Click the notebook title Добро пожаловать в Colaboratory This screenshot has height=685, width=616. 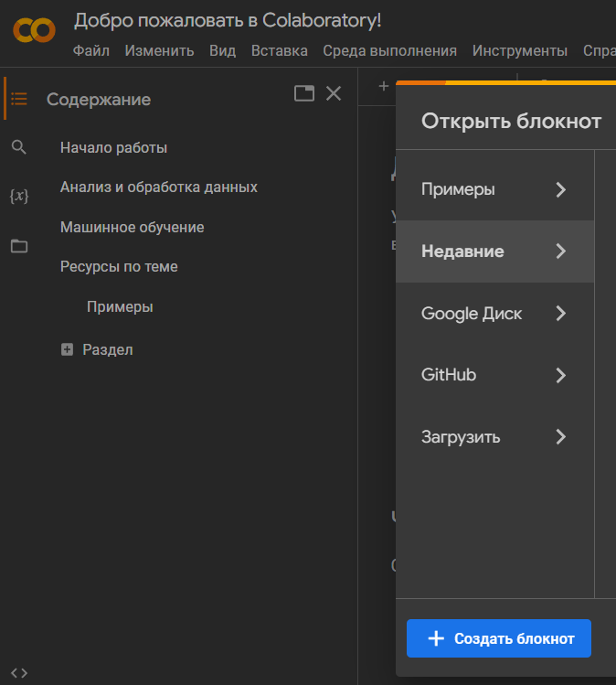[228, 20]
